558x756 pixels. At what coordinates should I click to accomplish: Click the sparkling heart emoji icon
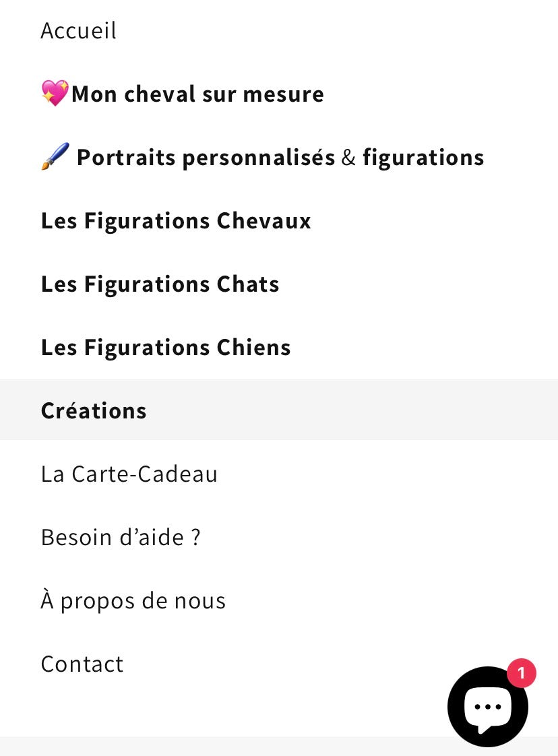coord(55,93)
